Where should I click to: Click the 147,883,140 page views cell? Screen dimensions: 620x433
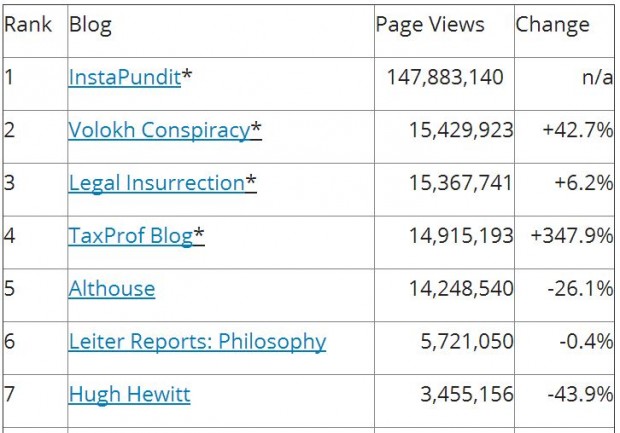pos(445,77)
